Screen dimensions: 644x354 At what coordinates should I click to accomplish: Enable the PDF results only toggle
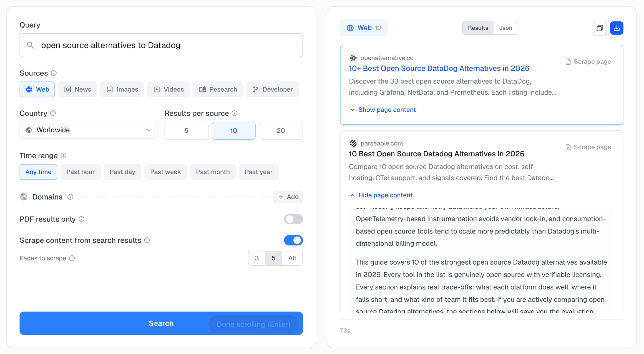(x=293, y=219)
